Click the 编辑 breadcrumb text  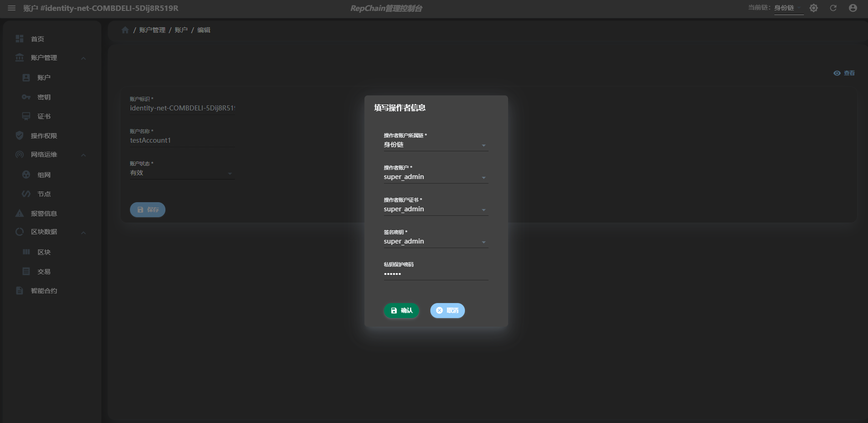pos(204,30)
